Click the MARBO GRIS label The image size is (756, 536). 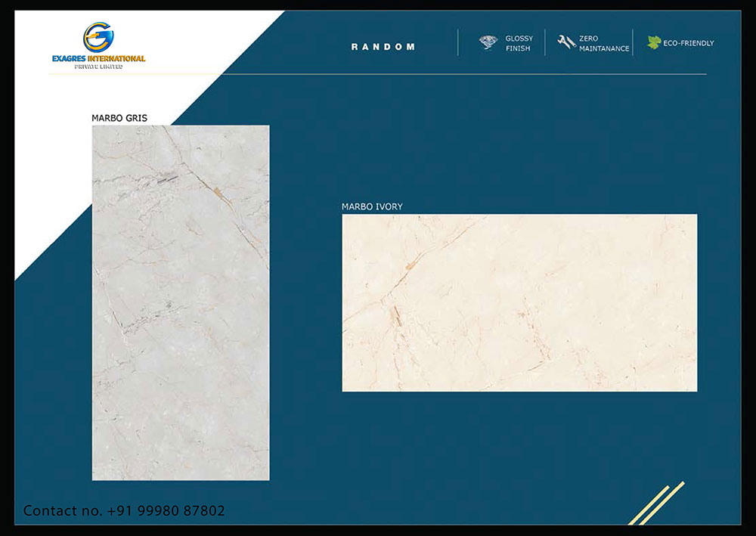[x=119, y=118]
